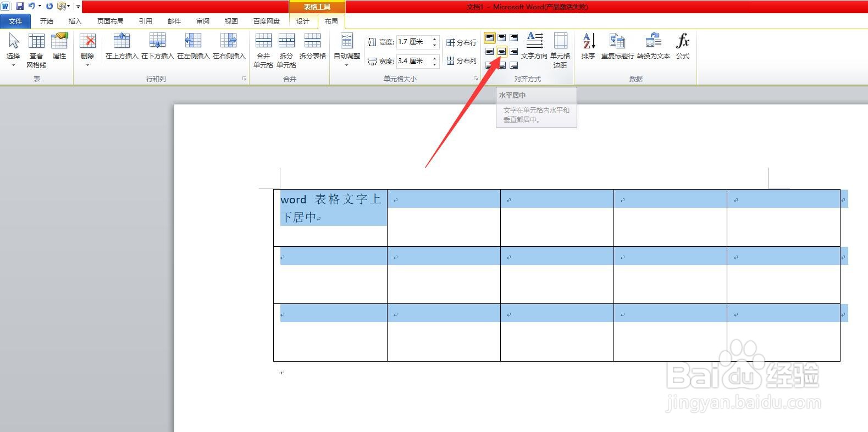Click 转换为文本 convert to text
Viewport: 868px width, 432px height.
coord(654,46)
